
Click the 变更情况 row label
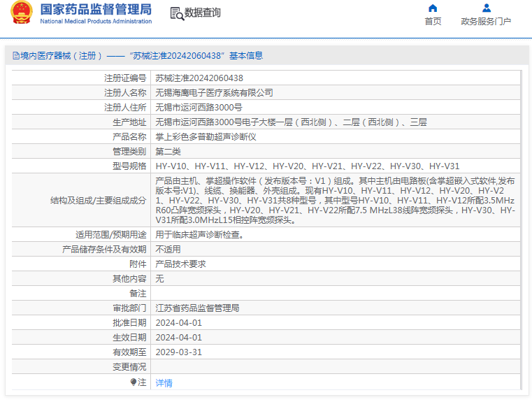129,367
